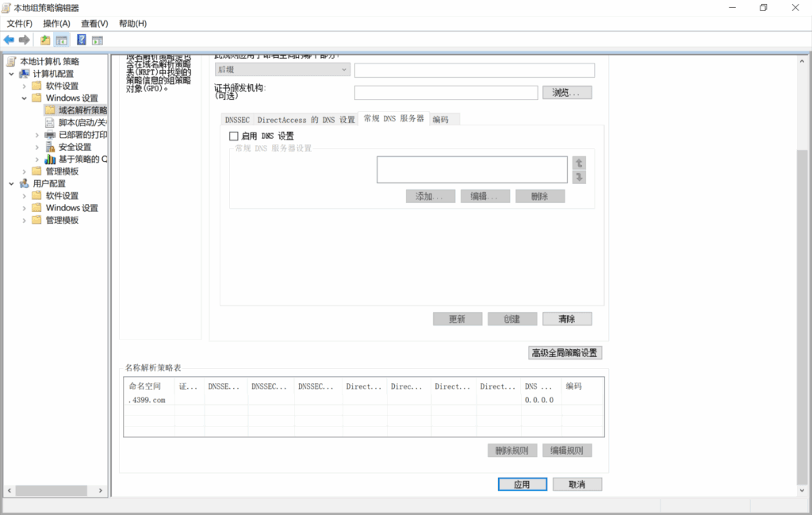Viewport: 812px width, 515px height.
Task: Collapse the 计算机配置 tree node
Action: pos(11,74)
